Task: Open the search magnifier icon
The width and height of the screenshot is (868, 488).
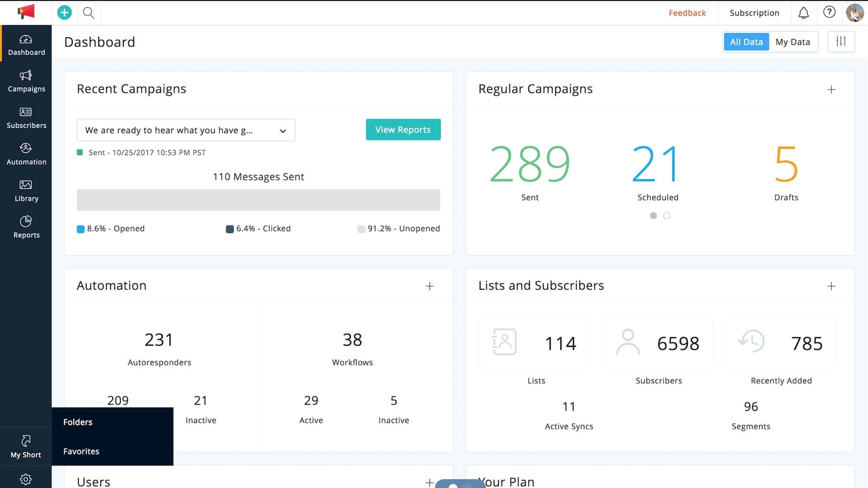Action: coord(89,13)
